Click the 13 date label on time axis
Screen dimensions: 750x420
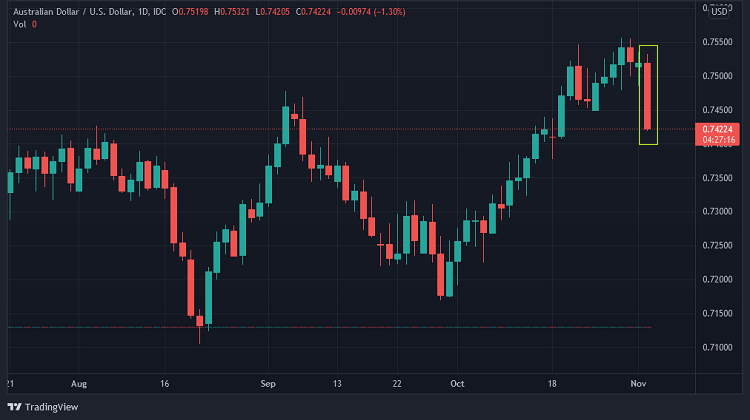coord(337,384)
